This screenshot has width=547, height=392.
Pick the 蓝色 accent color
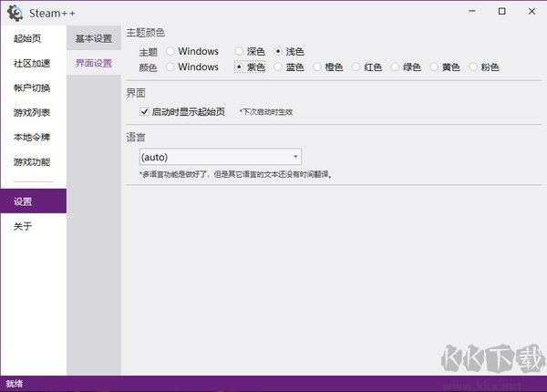[279, 67]
